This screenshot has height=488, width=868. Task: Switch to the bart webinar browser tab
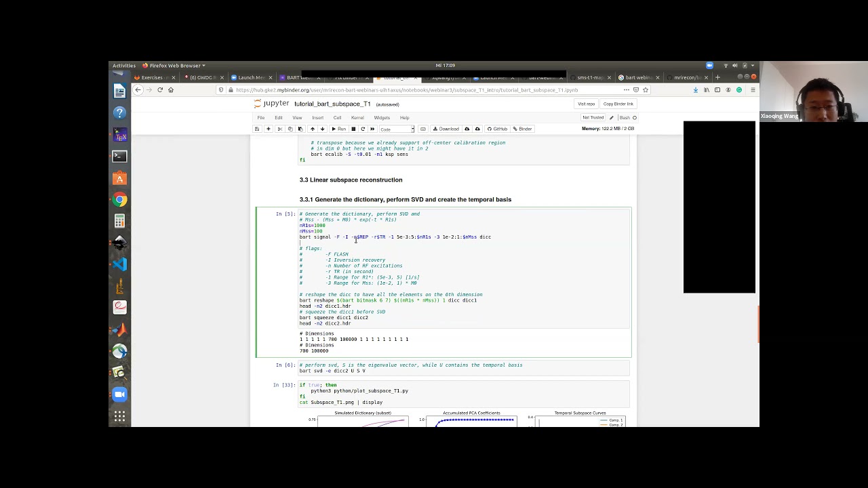tap(639, 77)
